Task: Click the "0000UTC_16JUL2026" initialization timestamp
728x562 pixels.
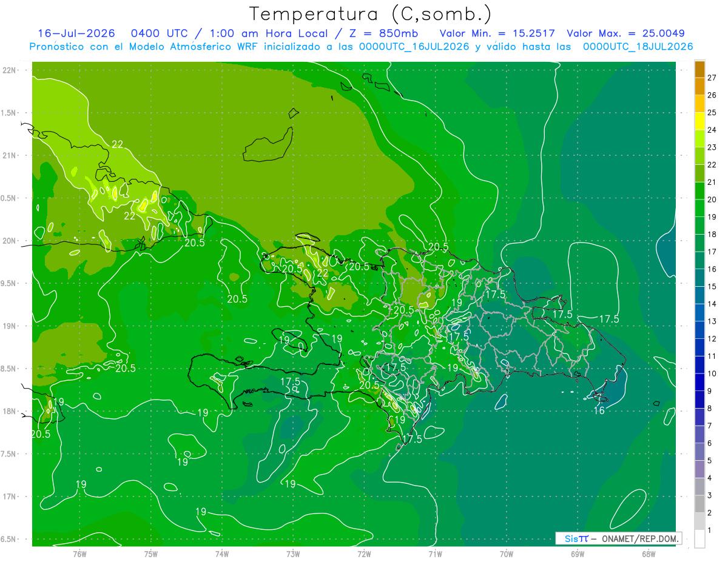Action: [x=414, y=47]
